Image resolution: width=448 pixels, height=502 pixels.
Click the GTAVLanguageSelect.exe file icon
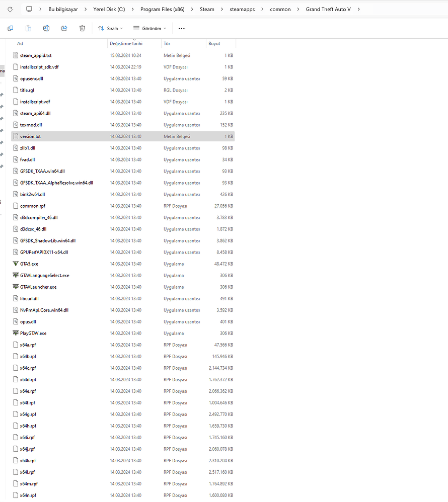16,275
